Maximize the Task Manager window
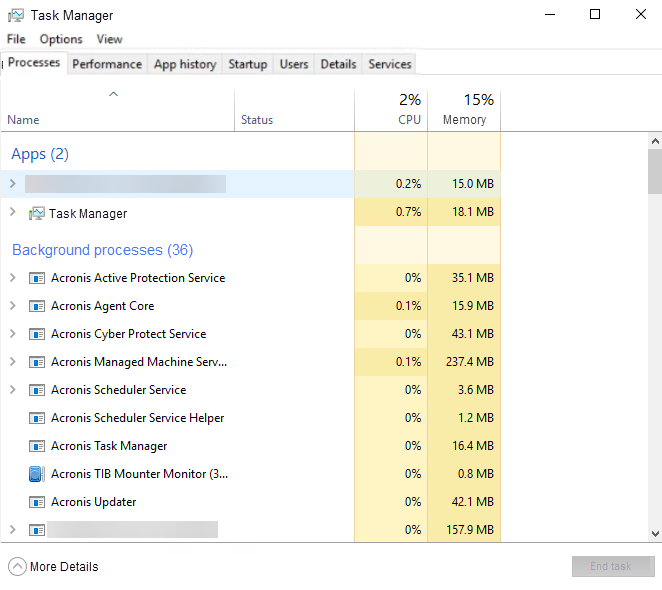The width and height of the screenshot is (662, 590). click(x=595, y=14)
